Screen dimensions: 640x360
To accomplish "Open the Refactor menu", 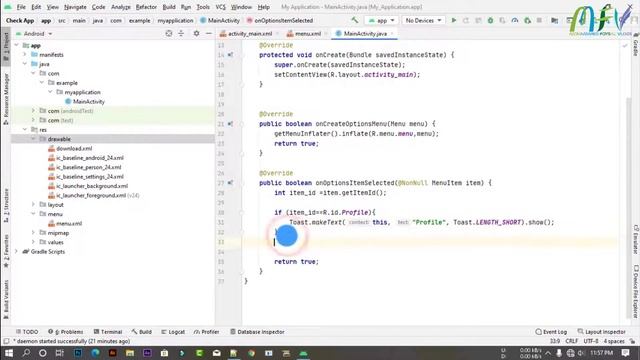I will point(146,7).
